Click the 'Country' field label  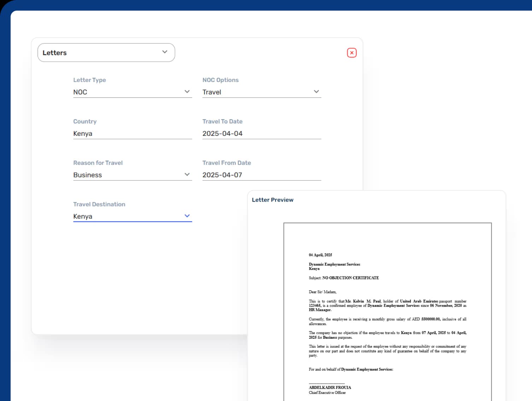[85, 121]
